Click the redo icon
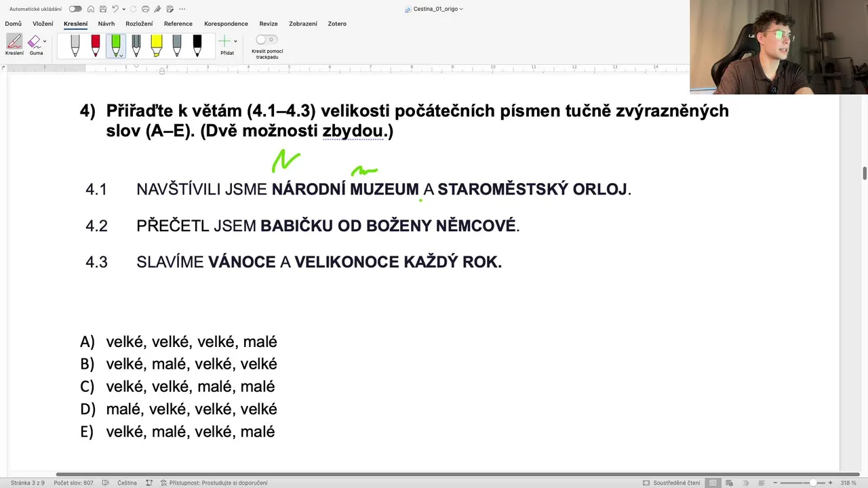This screenshot has height=488, width=868. coord(133,9)
